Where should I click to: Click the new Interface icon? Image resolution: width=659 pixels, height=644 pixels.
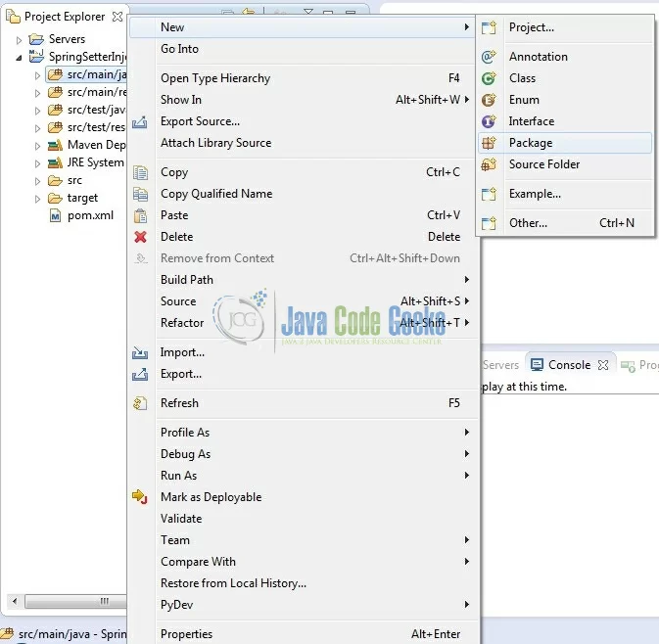[x=489, y=121]
